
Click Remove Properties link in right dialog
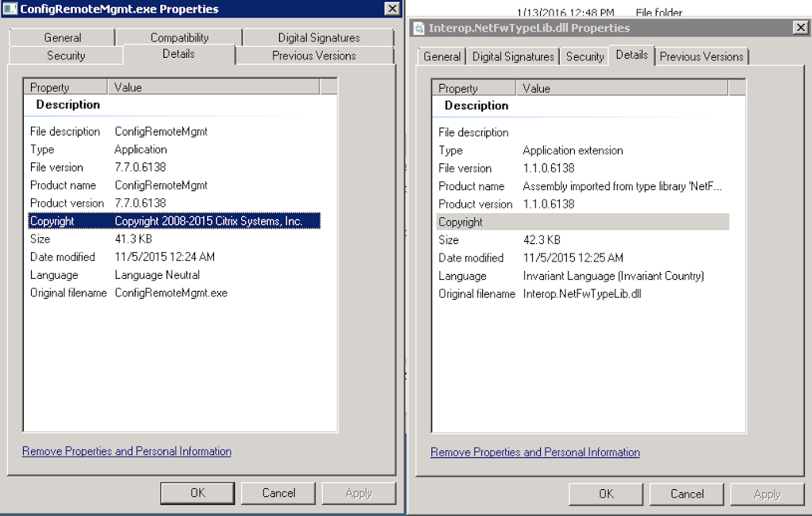535,452
